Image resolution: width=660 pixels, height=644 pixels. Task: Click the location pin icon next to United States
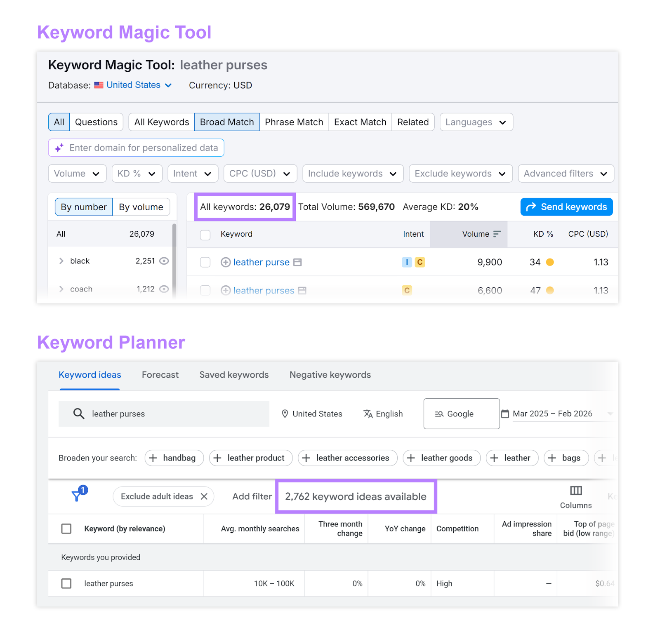click(285, 414)
